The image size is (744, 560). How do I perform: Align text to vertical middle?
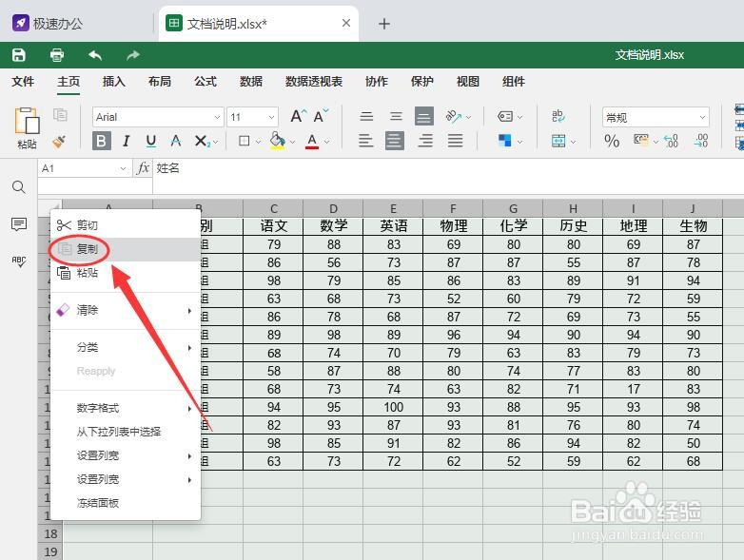(x=396, y=116)
